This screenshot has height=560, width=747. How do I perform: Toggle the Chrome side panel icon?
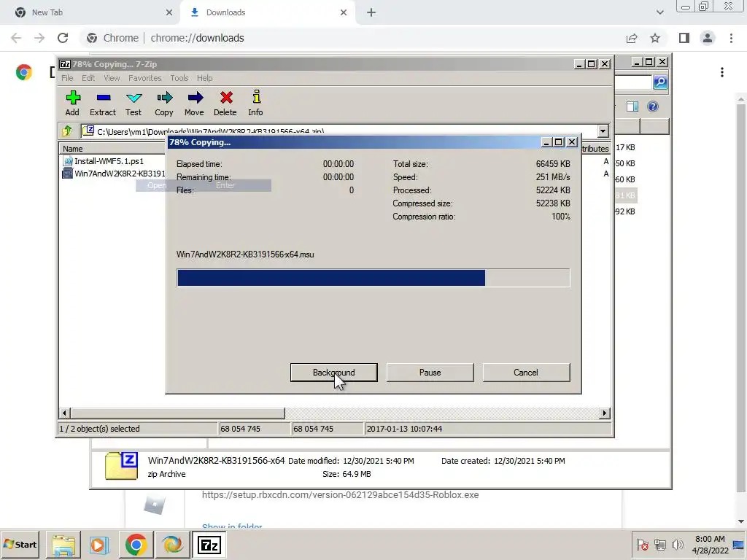[684, 38]
